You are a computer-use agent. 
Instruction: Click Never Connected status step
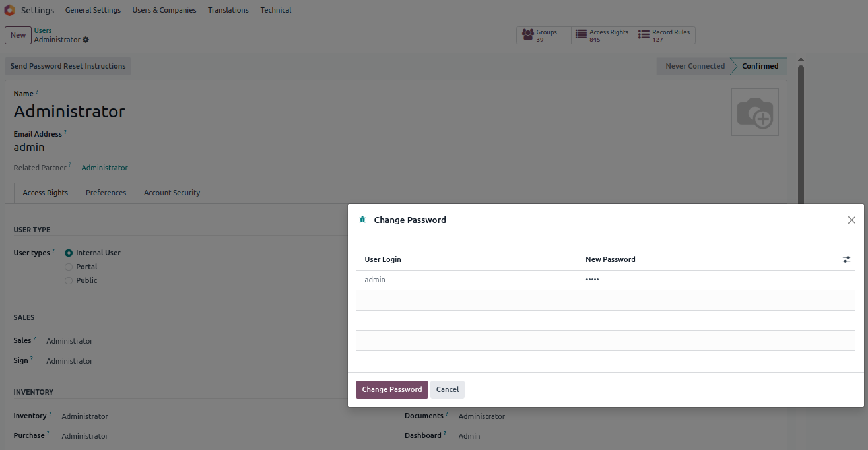[695, 66]
